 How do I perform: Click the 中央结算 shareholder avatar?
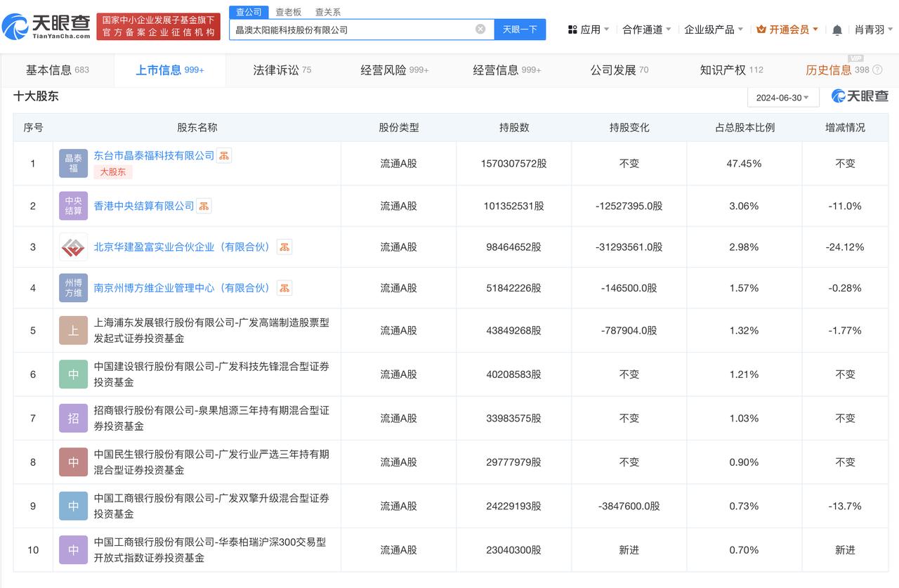click(x=74, y=206)
